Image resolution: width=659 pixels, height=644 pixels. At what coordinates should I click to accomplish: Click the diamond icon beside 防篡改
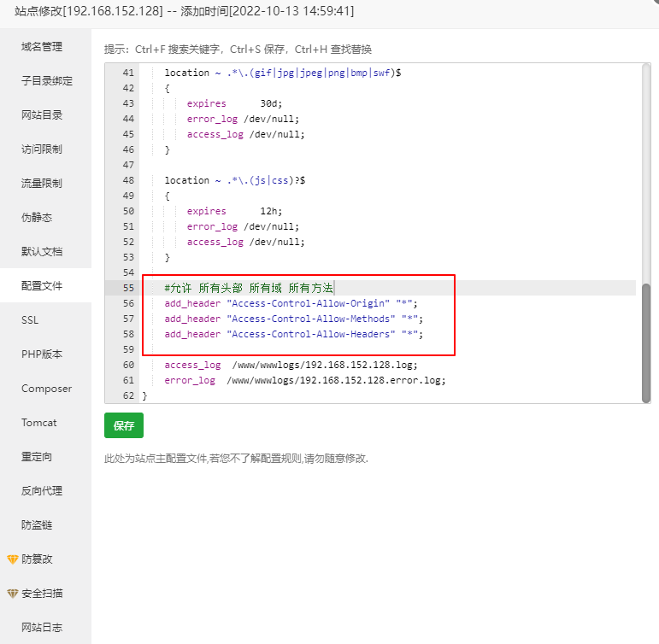coord(12,559)
